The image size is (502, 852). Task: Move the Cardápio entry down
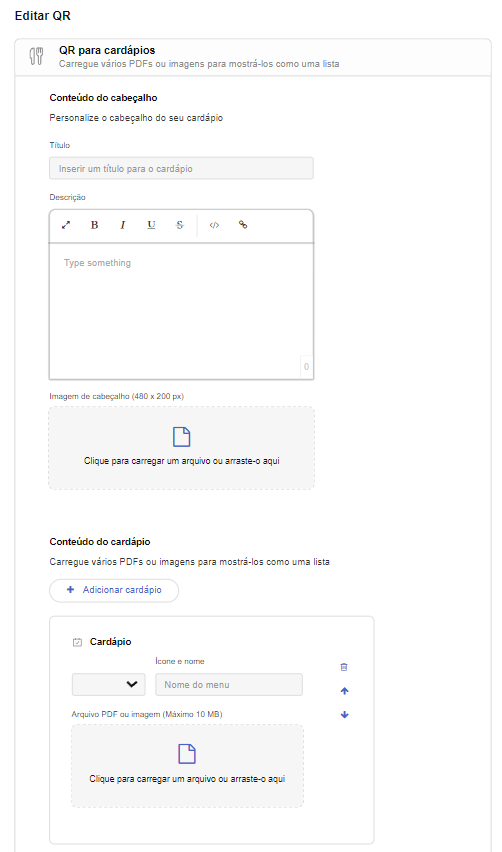[344, 715]
